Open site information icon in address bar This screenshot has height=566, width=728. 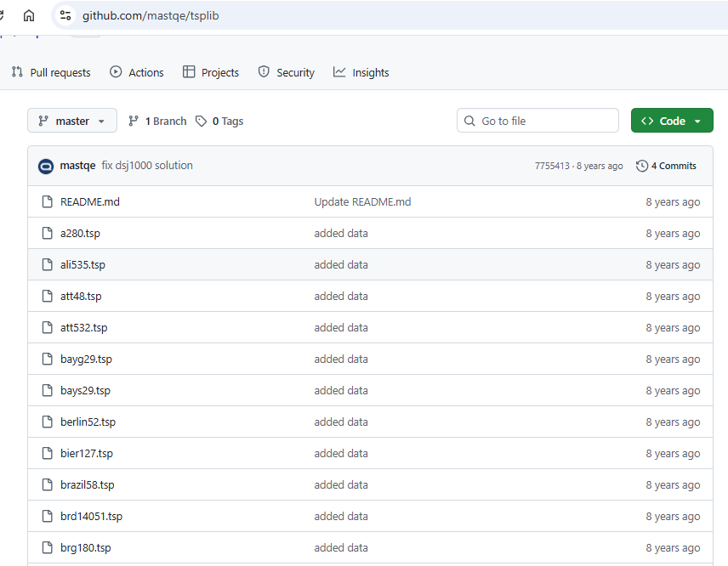pos(66,15)
